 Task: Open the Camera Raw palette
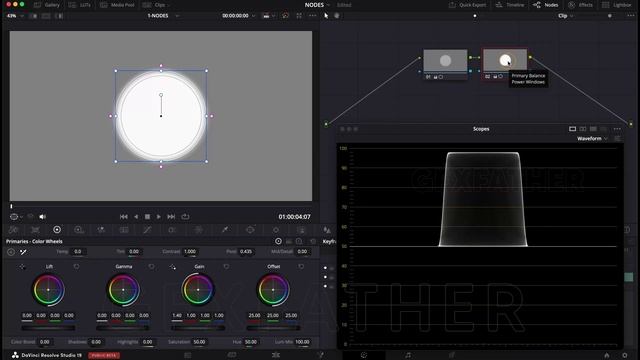[x=13, y=230]
